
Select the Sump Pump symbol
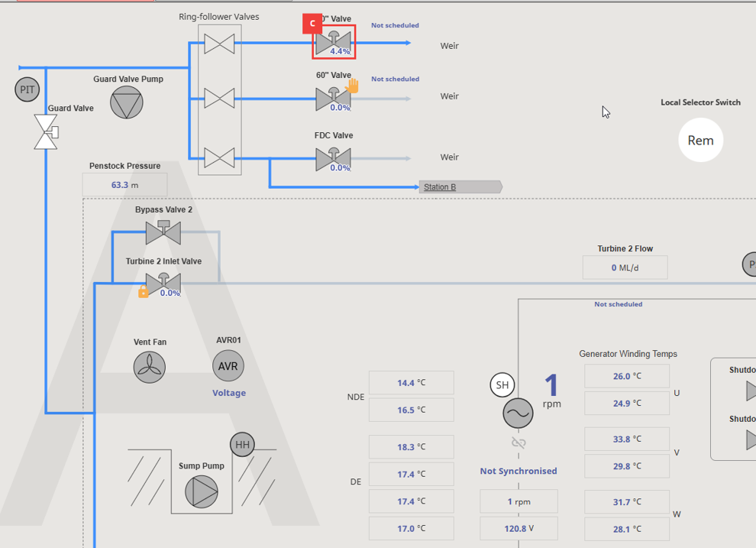pyautogui.click(x=202, y=491)
